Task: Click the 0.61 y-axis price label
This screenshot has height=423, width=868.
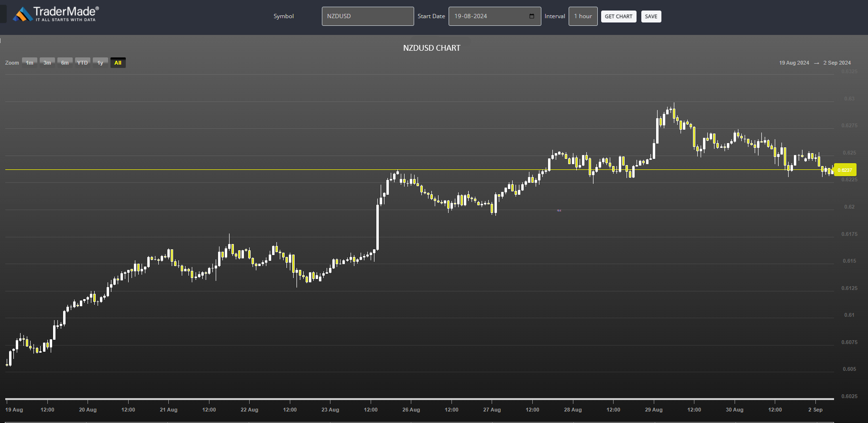Action: [x=849, y=315]
